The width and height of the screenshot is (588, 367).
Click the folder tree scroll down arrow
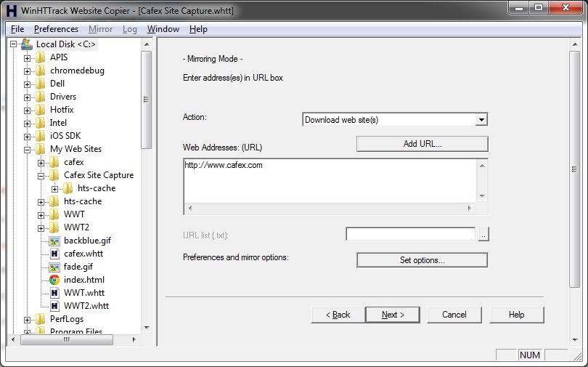coord(147,328)
